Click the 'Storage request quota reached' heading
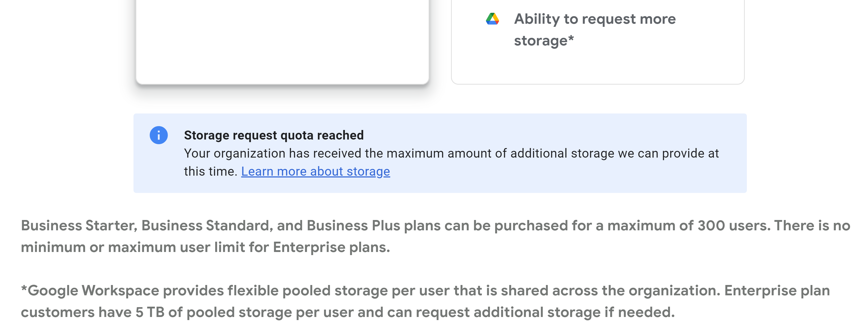Viewport: 868px width, 334px height. click(274, 135)
